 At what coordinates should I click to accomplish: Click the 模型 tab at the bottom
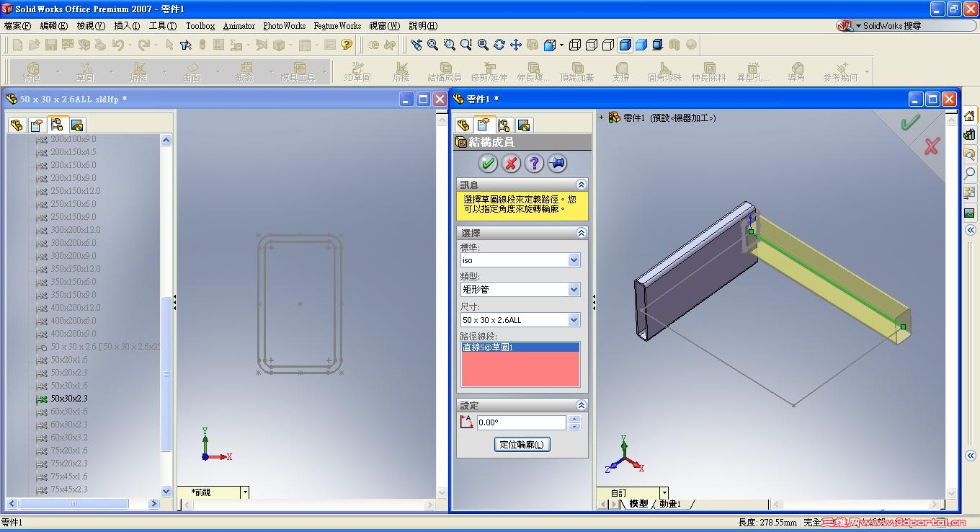point(638,504)
